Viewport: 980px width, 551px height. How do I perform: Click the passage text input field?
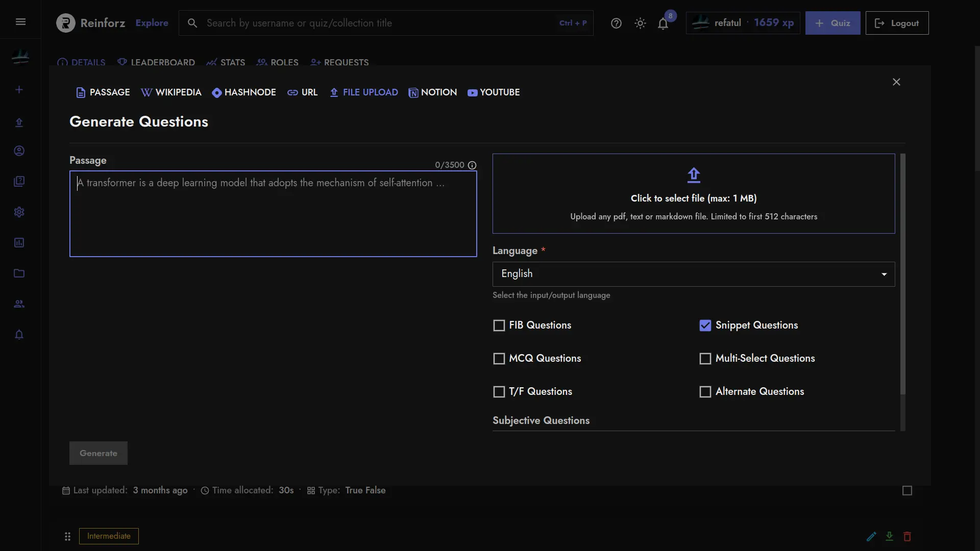(x=273, y=213)
